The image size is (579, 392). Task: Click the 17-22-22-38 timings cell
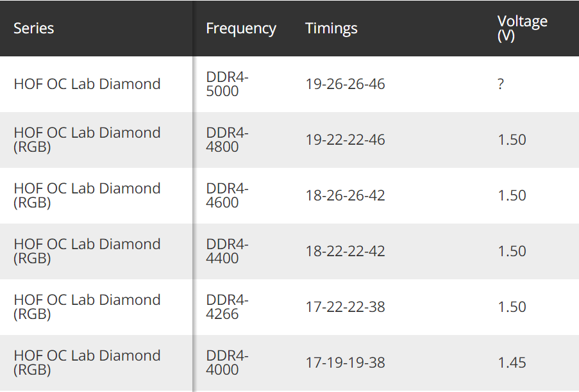pyautogui.click(x=345, y=307)
